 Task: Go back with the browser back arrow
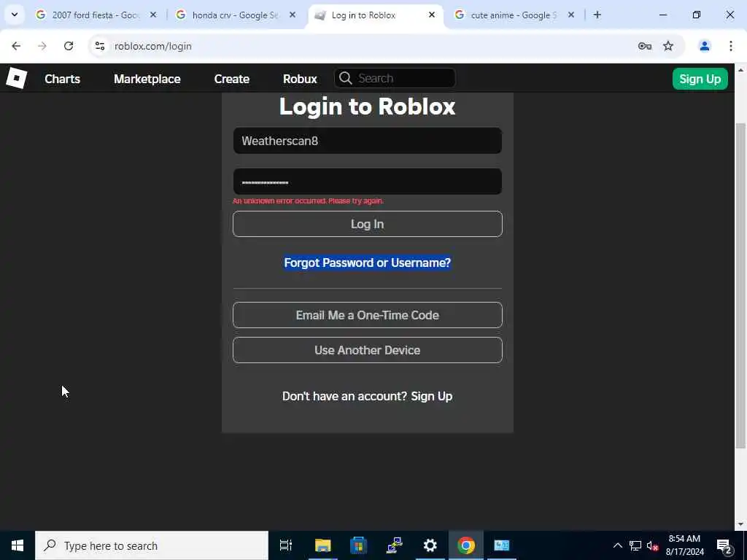pyautogui.click(x=16, y=46)
